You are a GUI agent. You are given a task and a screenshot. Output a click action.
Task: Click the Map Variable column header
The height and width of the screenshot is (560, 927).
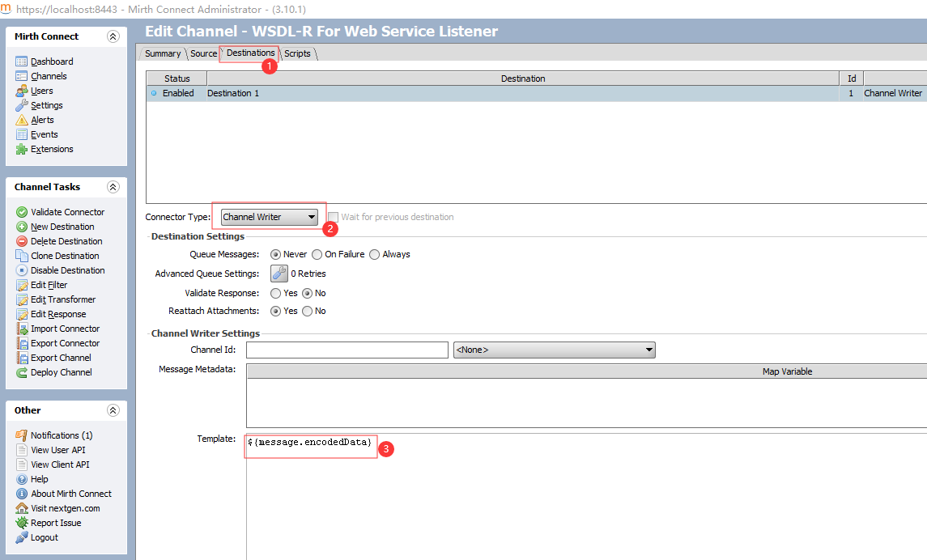pyautogui.click(x=787, y=371)
